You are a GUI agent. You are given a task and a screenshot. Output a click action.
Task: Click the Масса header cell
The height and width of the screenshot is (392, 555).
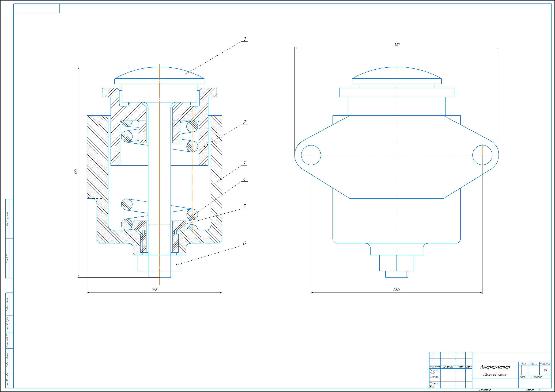[x=534, y=363]
